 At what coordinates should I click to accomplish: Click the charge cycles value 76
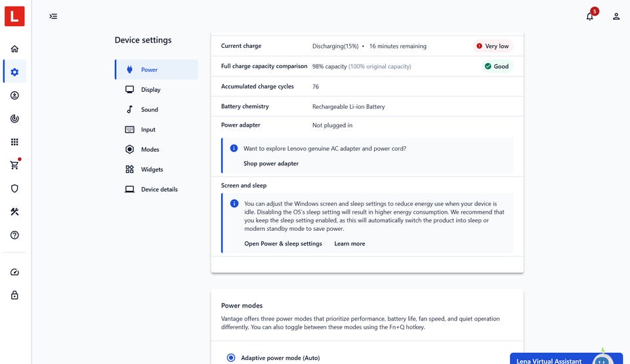coord(316,87)
